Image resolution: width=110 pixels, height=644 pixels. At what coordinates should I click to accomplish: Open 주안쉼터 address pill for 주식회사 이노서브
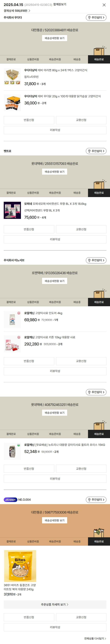coord(96,260)
